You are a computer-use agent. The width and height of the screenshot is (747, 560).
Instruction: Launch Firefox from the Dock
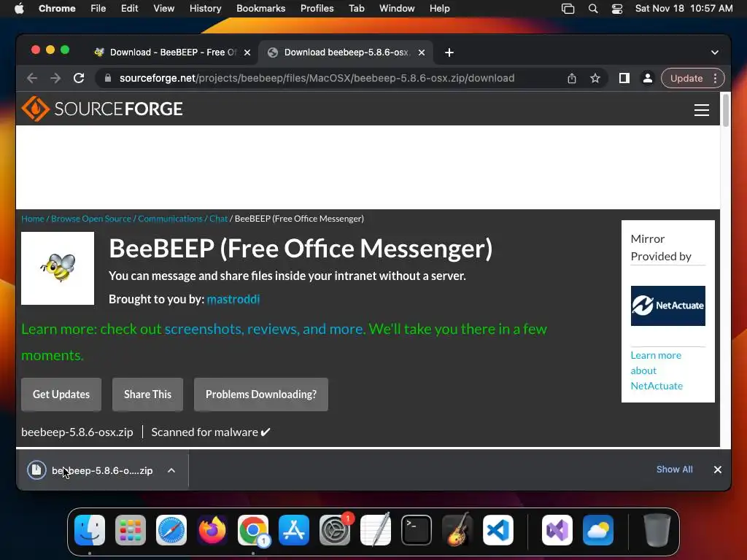pyautogui.click(x=212, y=530)
